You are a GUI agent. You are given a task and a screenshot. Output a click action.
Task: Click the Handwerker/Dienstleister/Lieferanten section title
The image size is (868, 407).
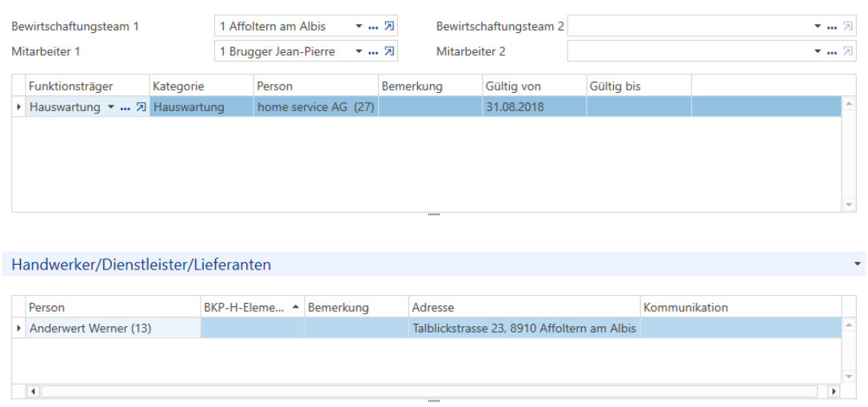pos(141,265)
